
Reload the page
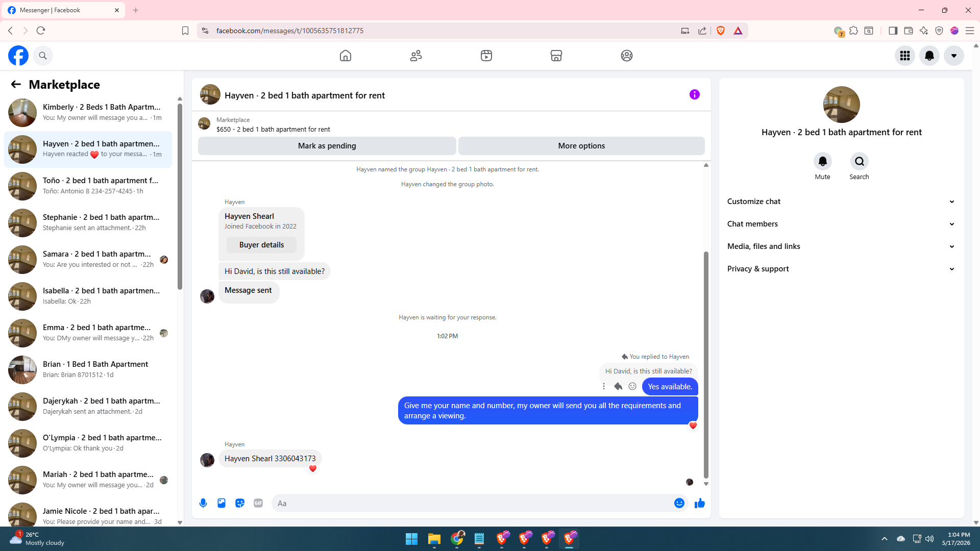tap(41, 31)
